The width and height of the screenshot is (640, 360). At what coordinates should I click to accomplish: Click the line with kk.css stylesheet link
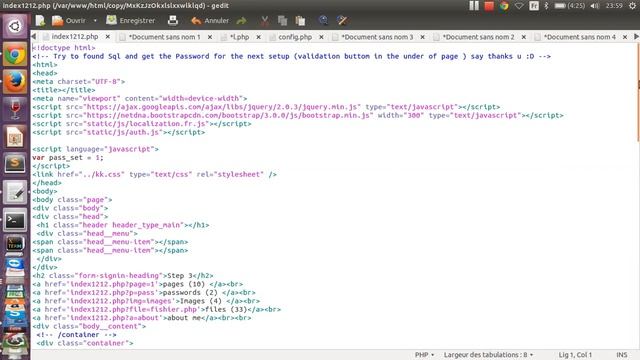154,174
